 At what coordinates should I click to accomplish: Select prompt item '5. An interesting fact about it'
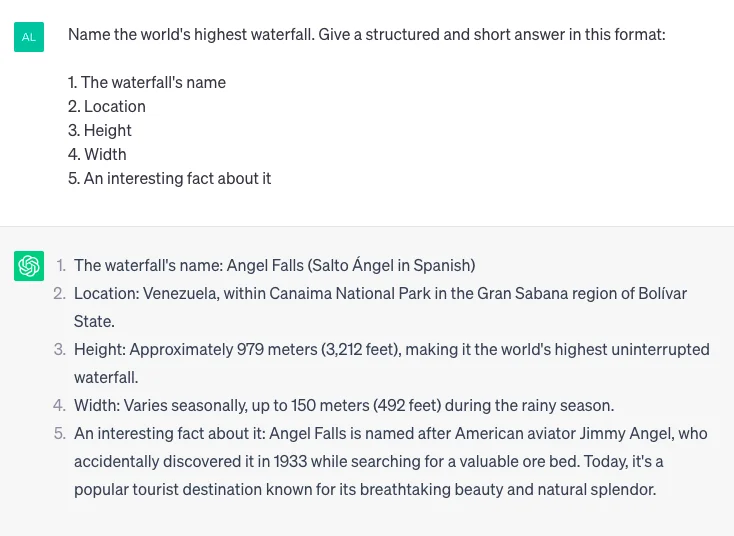pos(169,178)
